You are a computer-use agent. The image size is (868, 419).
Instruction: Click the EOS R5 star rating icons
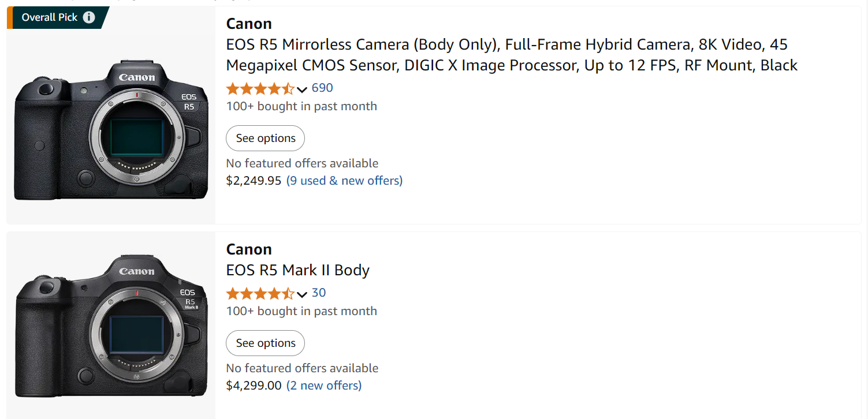click(x=260, y=88)
